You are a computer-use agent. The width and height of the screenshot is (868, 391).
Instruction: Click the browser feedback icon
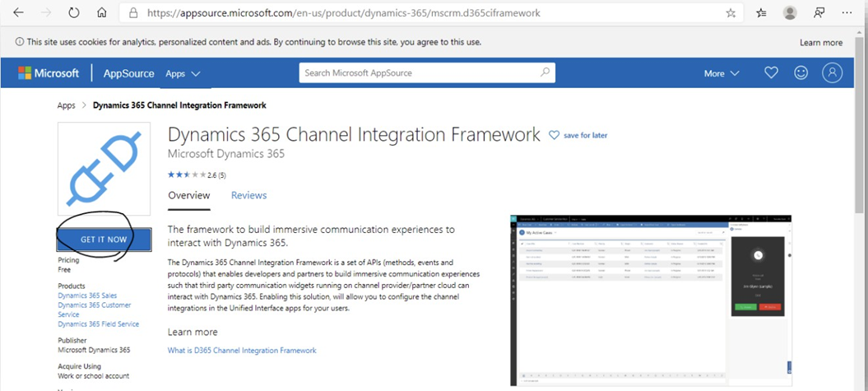pos(819,12)
